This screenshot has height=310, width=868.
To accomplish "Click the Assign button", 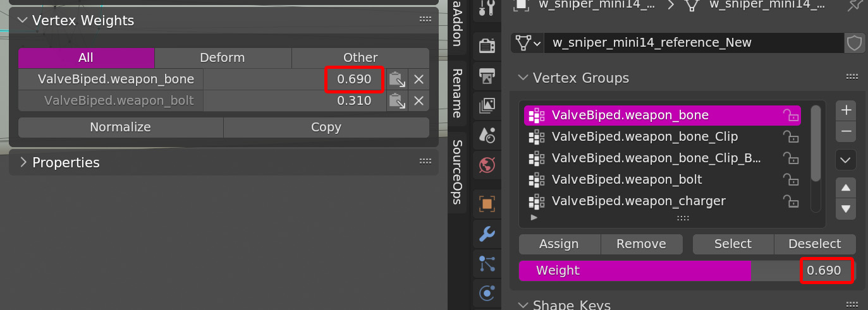I will pyautogui.click(x=559, y=244).
